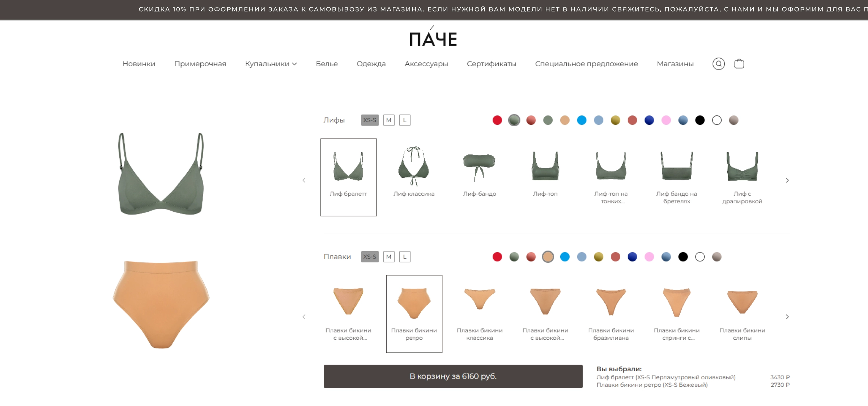This screenshot has width=868, height=406.
Task: Show previous Плавки styles with left arrow
Action: click(304, 317)
